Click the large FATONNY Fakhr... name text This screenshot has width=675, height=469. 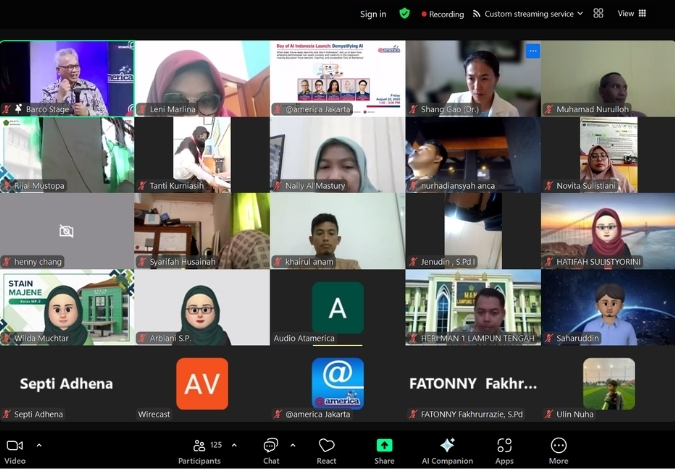click(x=473, y=384)
